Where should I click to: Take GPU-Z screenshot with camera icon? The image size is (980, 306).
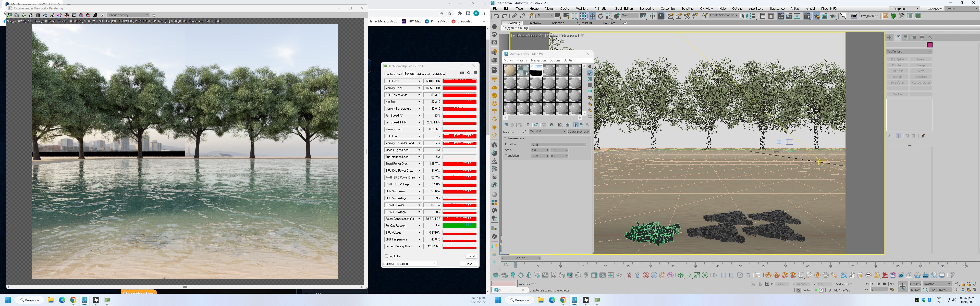[x=462, y=73]
